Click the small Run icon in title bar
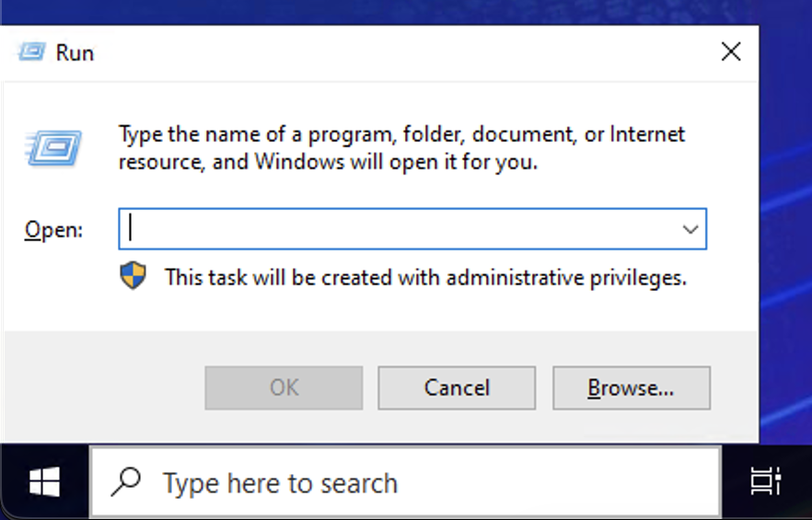The width and height of the screenshot is (812, 520). (30, 52)
